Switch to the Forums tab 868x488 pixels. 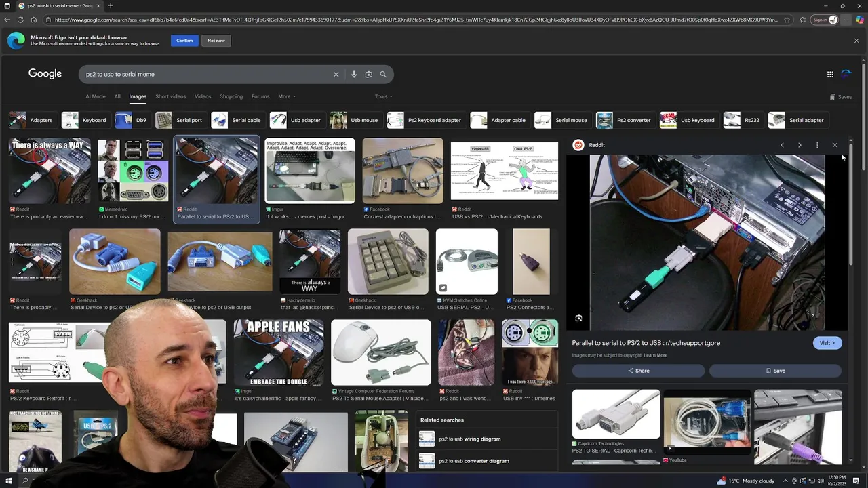coord(260,96)
